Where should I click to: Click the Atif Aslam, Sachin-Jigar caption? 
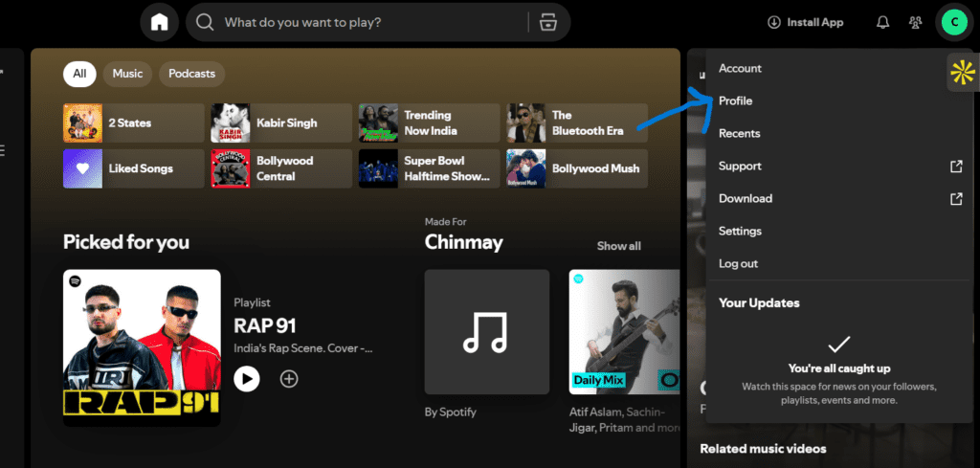coord(624,420)
